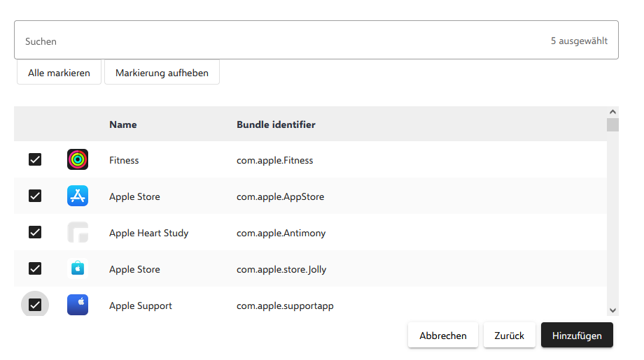
Task: Uncheck the Fitness checkbox
Action: click(35, 160)
